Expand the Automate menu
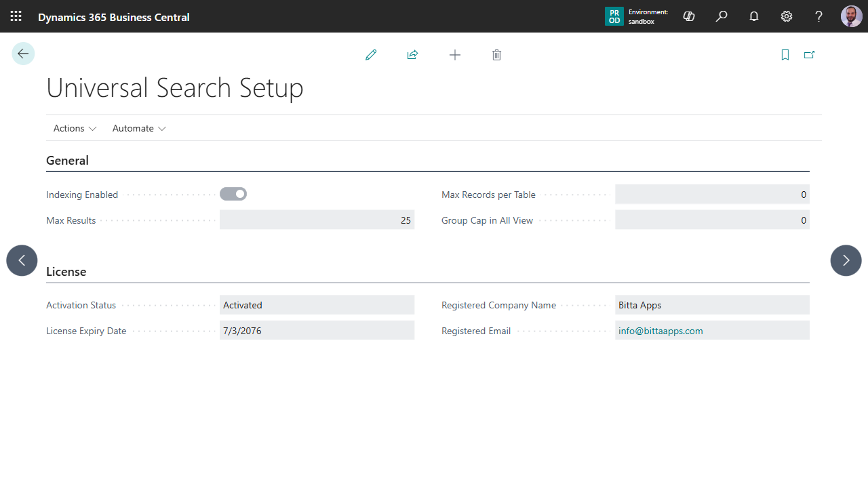Viewport: 868px width, 488px height. (x=139, y=128)
